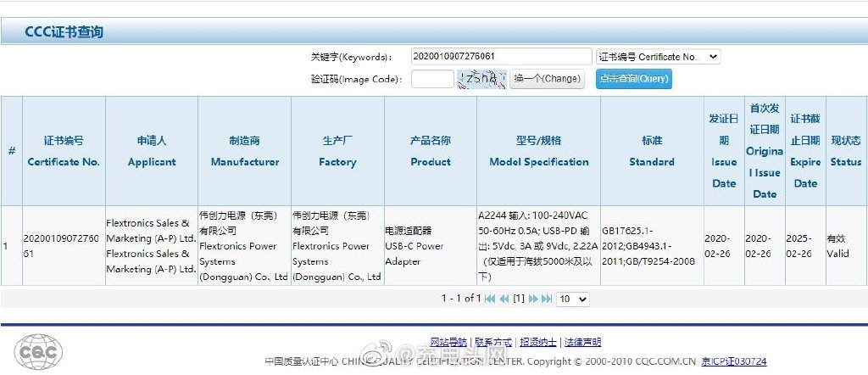868x375 pixels.
Task: Open the 京ICP证030724 link
Action: point(734,361)
